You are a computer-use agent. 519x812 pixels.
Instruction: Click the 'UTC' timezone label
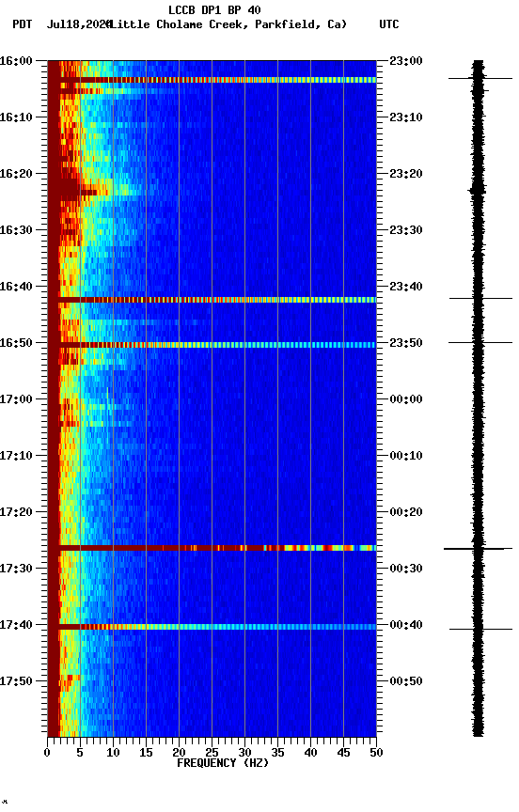[x=389, y=24]
